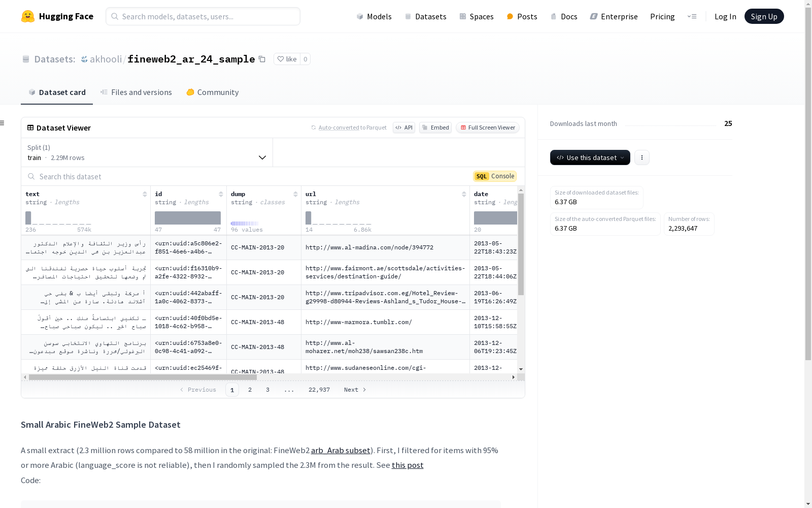The width and height of the screenshot is (812, 508).
Task: Click Log In
Action: pyautogui.click(x=725, y=16)
